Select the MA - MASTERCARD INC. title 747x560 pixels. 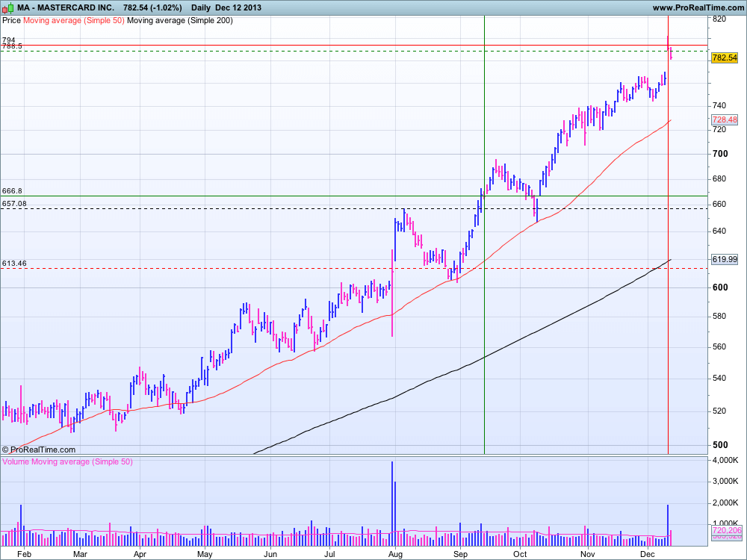point(66,7)
